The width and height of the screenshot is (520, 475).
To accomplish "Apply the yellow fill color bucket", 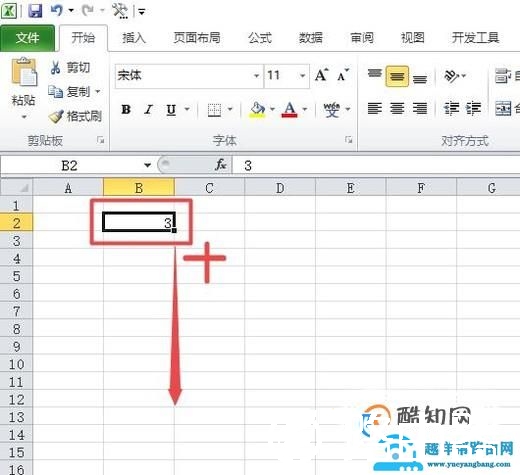I will pos(257,110).
